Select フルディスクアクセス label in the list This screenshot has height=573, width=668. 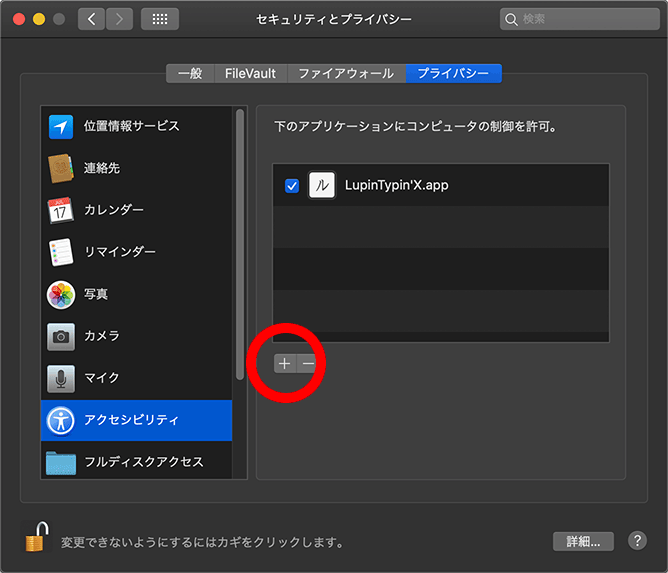click(144, 462)
